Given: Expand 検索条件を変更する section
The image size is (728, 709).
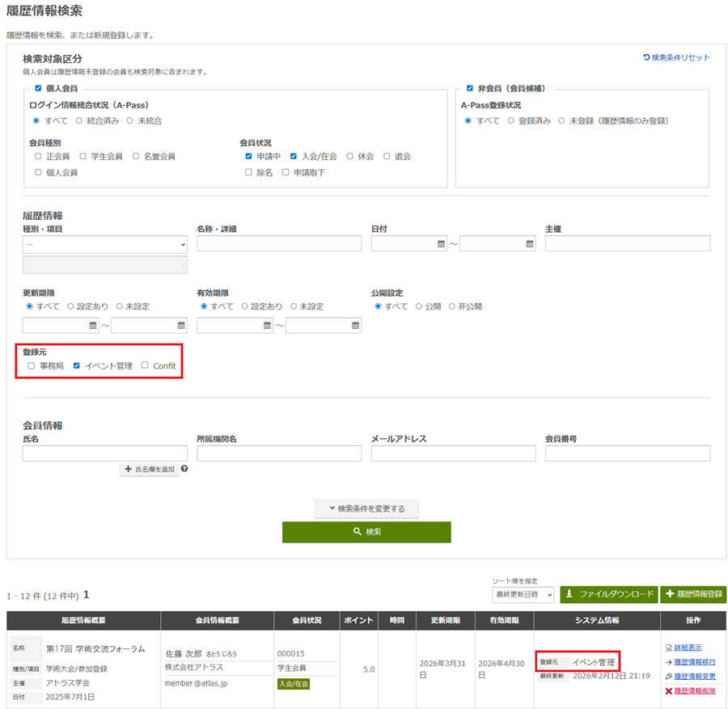Looking at the screenshot, I should (366, 509).
